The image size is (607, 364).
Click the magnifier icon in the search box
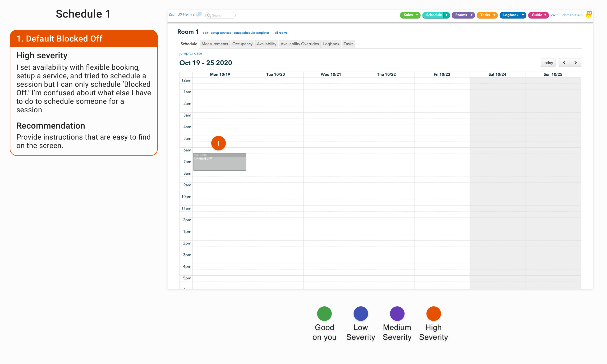click(209, 15)
